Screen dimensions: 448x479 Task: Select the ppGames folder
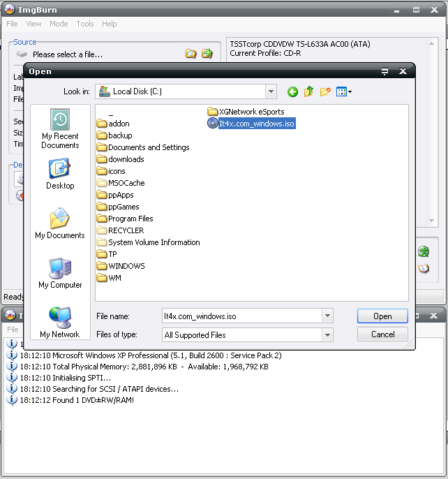point(118,207)
